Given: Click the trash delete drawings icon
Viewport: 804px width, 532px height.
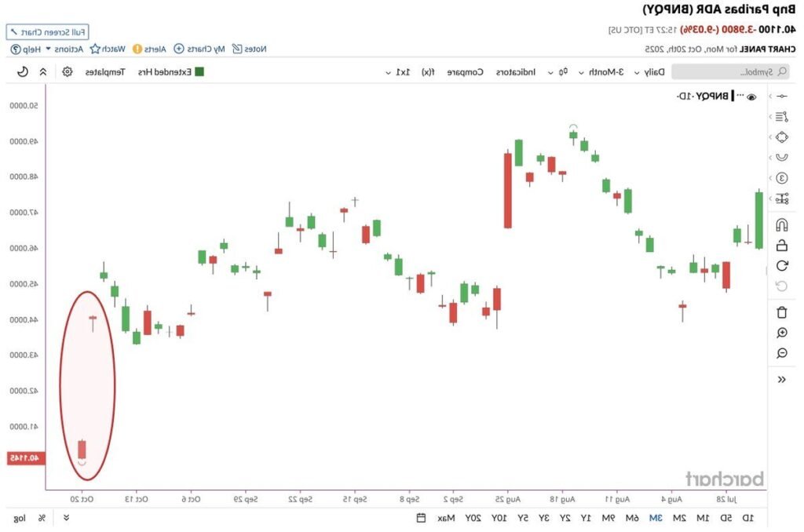Looking at the screenshot, I should [781, 312].
